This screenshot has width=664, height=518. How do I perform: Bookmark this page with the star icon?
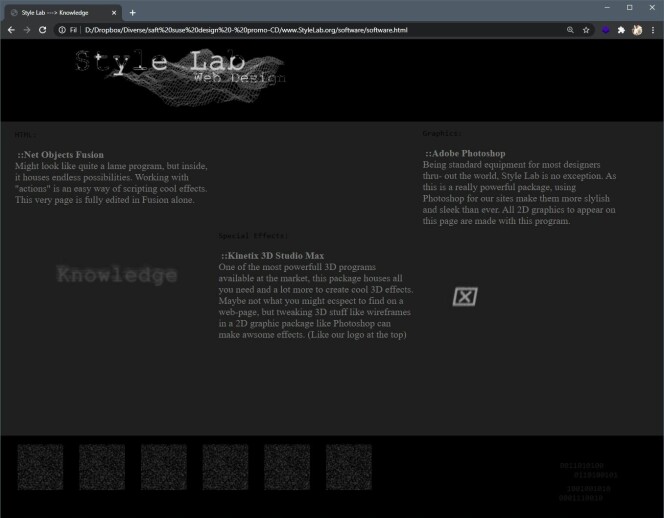(586, 30)
